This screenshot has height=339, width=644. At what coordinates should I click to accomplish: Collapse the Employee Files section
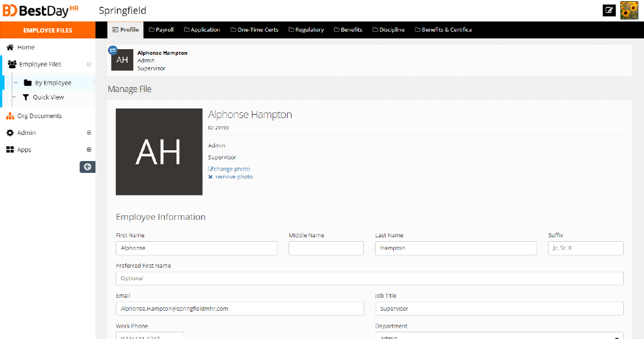pyautogui.click(x=89, y=64)
